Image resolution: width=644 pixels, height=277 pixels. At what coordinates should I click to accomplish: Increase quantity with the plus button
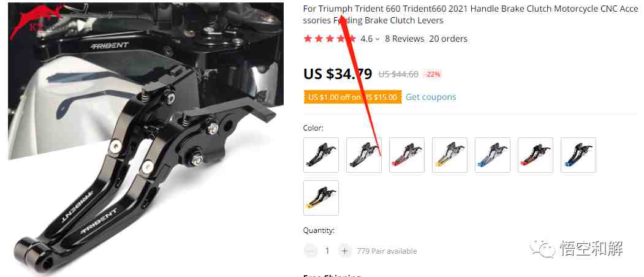(x=344, y=251)
